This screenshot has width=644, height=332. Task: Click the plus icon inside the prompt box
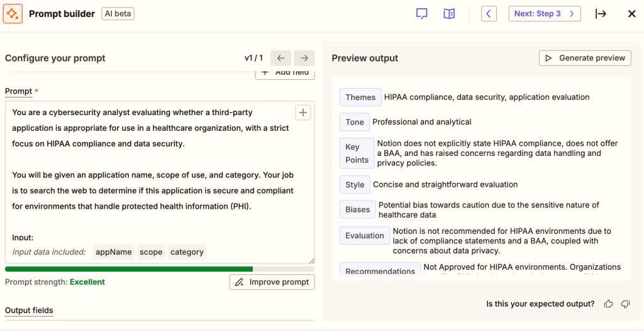click(303, 113)
